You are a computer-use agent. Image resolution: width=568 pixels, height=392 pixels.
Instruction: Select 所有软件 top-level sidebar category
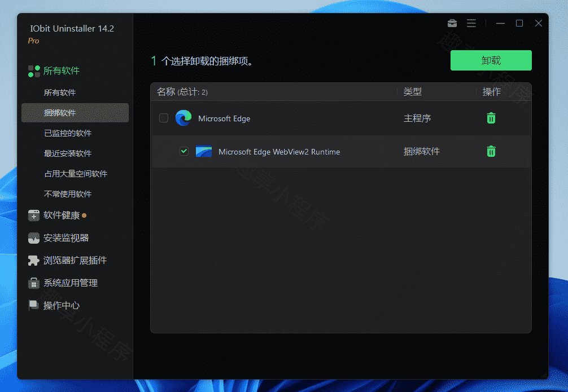(x=62, y=71)
